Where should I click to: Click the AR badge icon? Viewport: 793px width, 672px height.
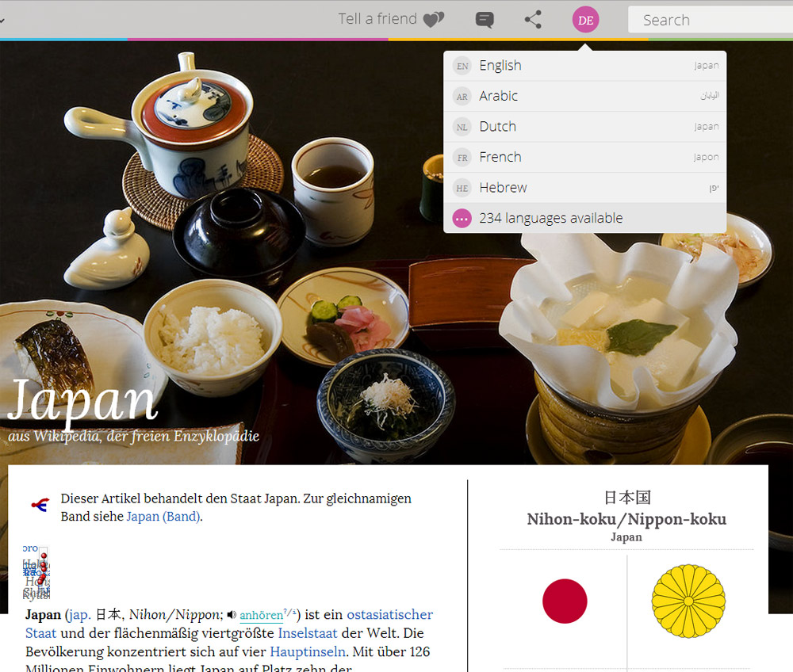pyautogui.click(x=462, y=97)
